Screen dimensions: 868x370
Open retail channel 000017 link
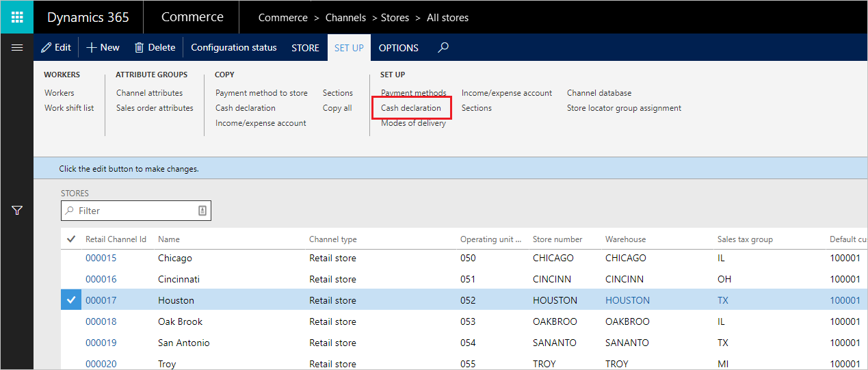(x=101, y=300)
